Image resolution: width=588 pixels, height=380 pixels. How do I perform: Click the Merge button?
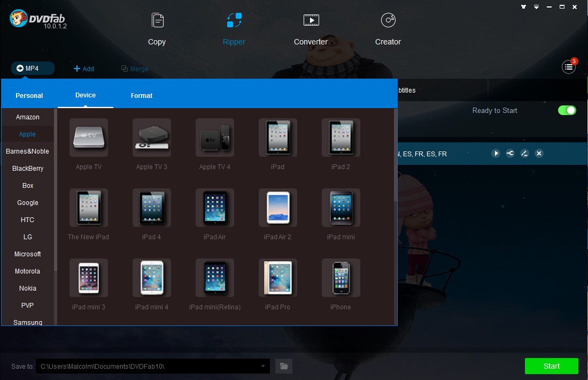point(135,69)
